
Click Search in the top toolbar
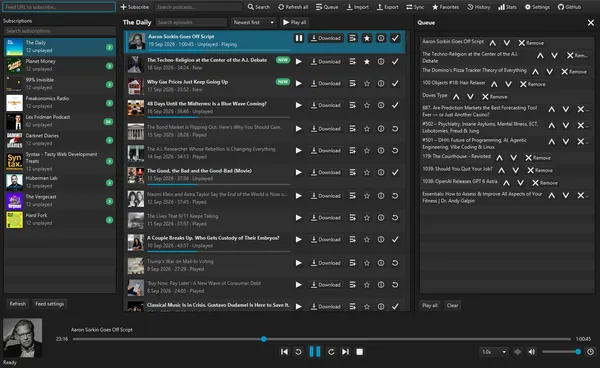[x=259, y=7]
